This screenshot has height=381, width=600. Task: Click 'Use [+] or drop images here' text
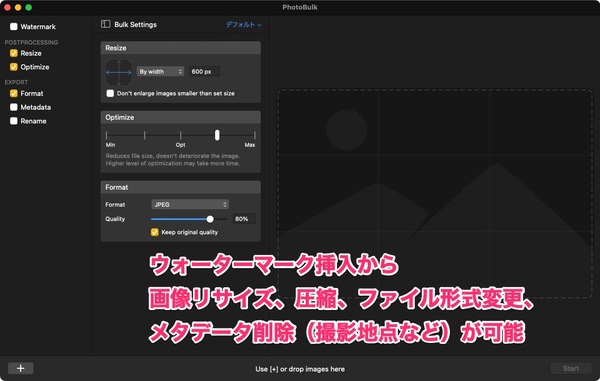click(300, 369)
